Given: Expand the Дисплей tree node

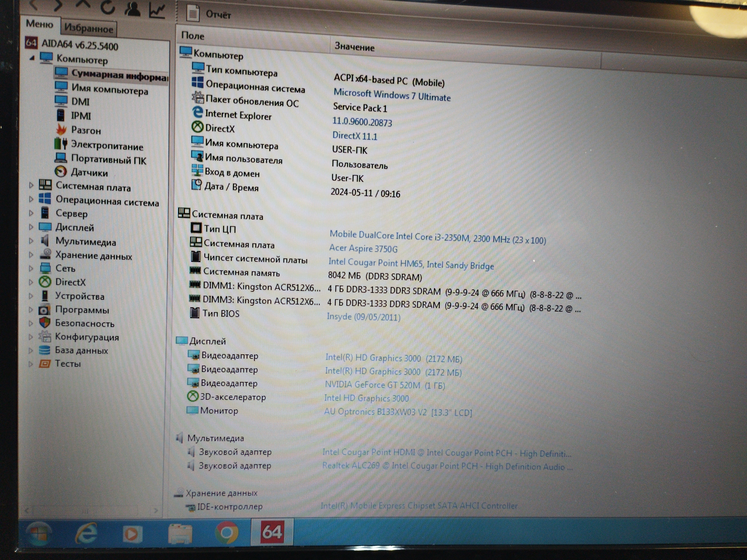Looking at the screenshot, I should (x=31, y=227).
